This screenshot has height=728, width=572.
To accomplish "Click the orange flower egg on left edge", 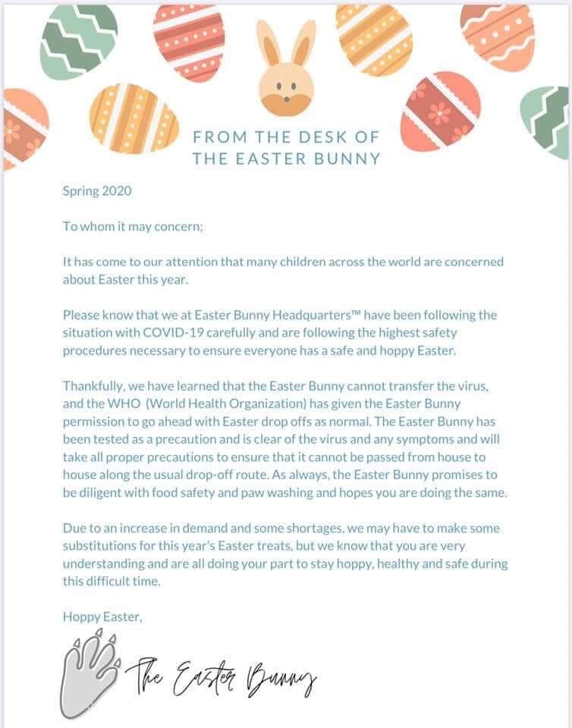I will point(26,129).
